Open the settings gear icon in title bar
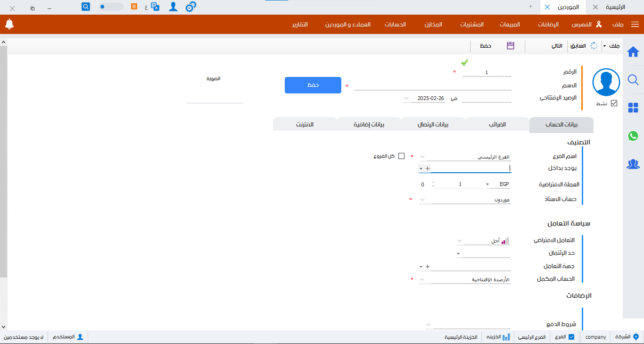Screen dimensions: 644x344 coord(190,7)
